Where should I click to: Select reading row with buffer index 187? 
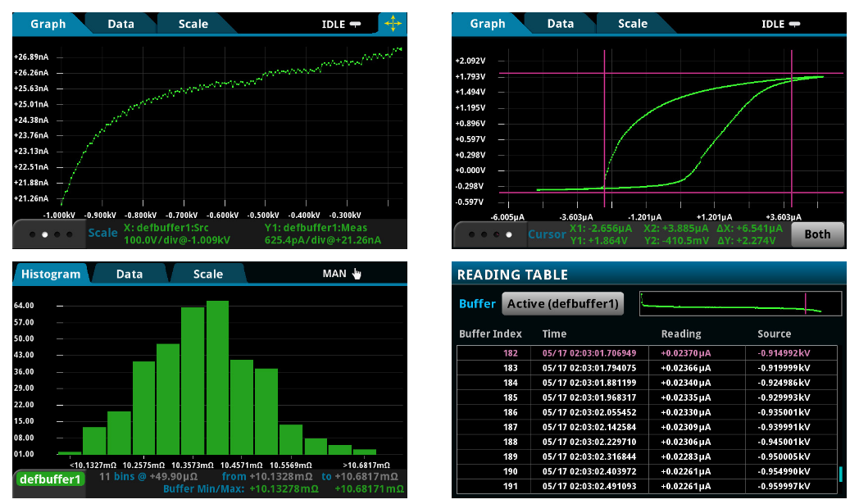pyautogui.click(x=647, y=426)
